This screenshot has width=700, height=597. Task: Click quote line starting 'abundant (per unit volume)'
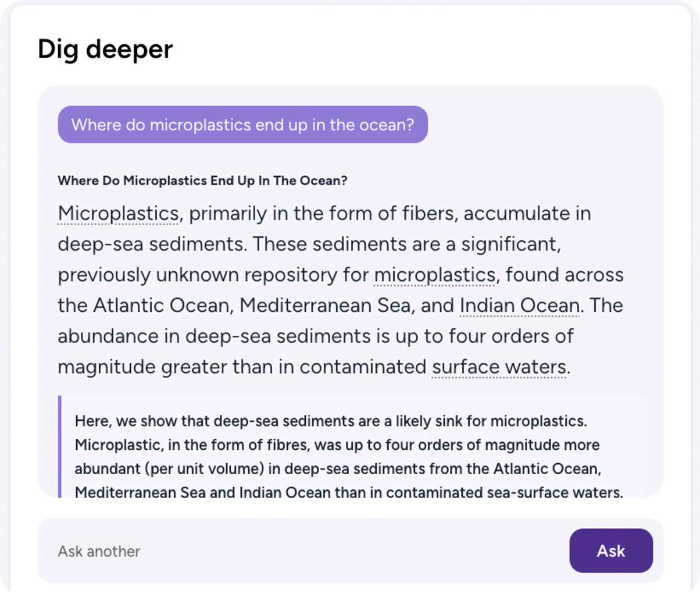338,469
